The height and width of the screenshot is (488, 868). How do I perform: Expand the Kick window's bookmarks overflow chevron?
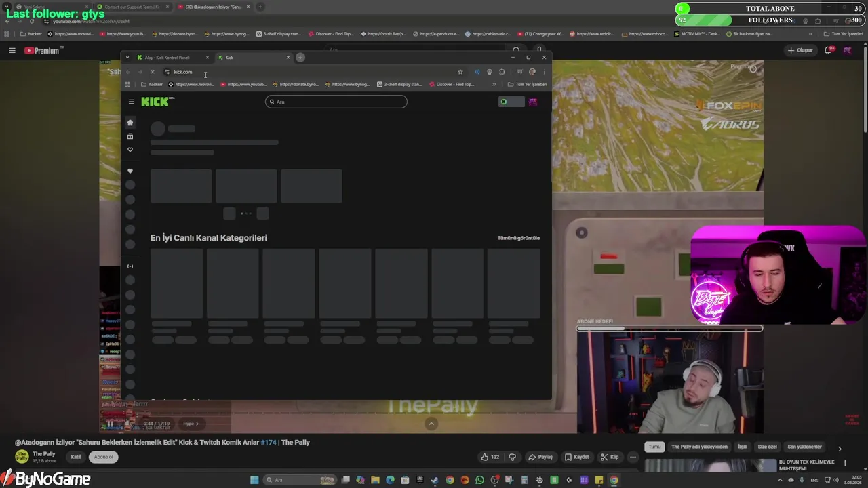click(494, 84)
